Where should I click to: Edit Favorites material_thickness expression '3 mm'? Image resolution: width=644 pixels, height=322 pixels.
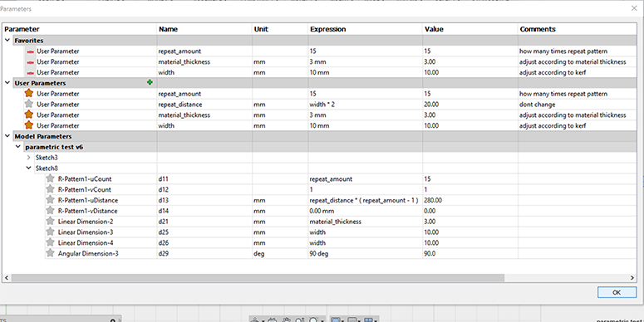(x=365, y=62)
